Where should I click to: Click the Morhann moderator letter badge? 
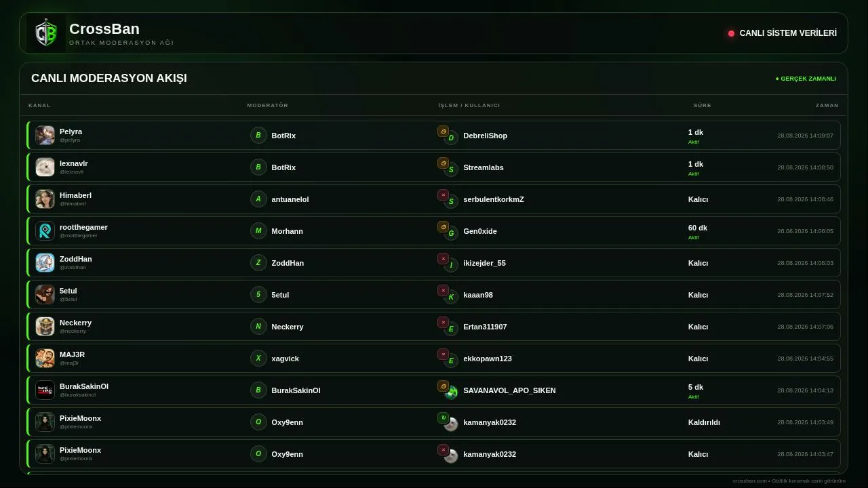tap(258, 230)
